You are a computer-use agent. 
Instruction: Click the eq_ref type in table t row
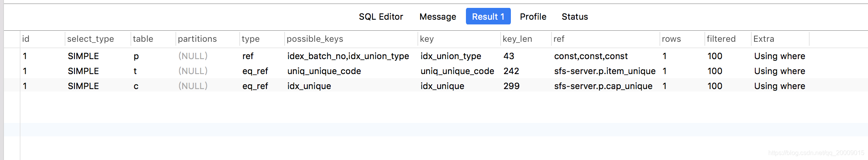click(x=255, y=71)
